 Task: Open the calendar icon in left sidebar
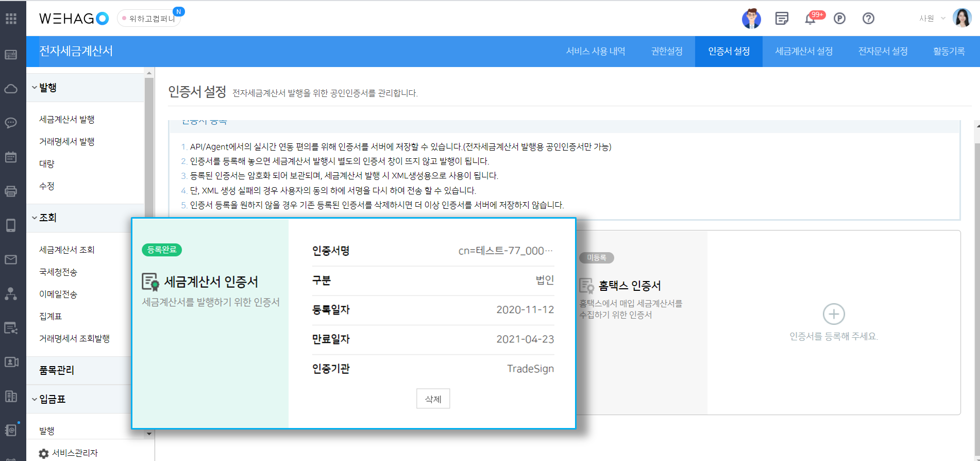tap(11, 157)
